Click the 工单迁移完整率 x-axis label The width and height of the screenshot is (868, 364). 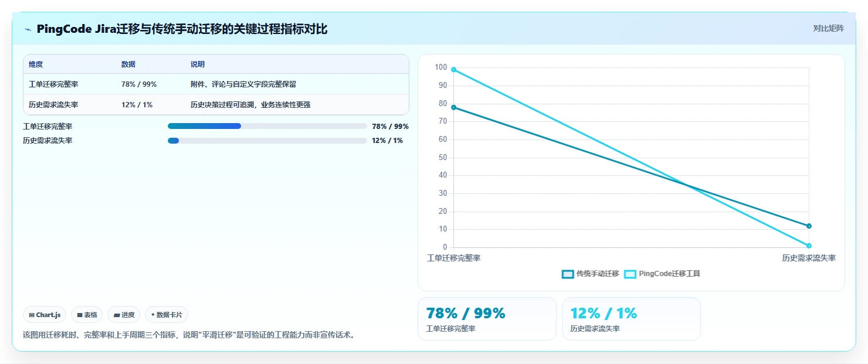[453, 258]
